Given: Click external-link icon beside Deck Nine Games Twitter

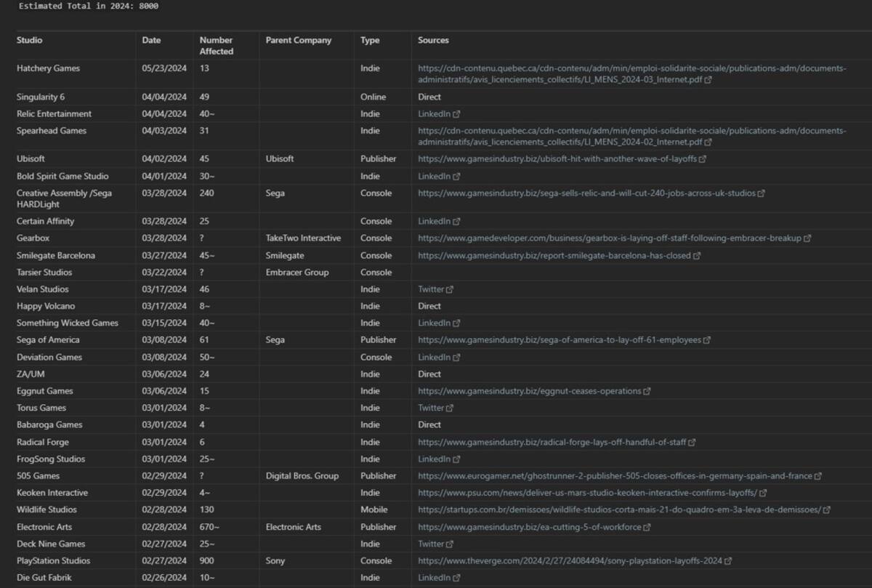Looking at the screenshot, I should (x=450, y=544).
